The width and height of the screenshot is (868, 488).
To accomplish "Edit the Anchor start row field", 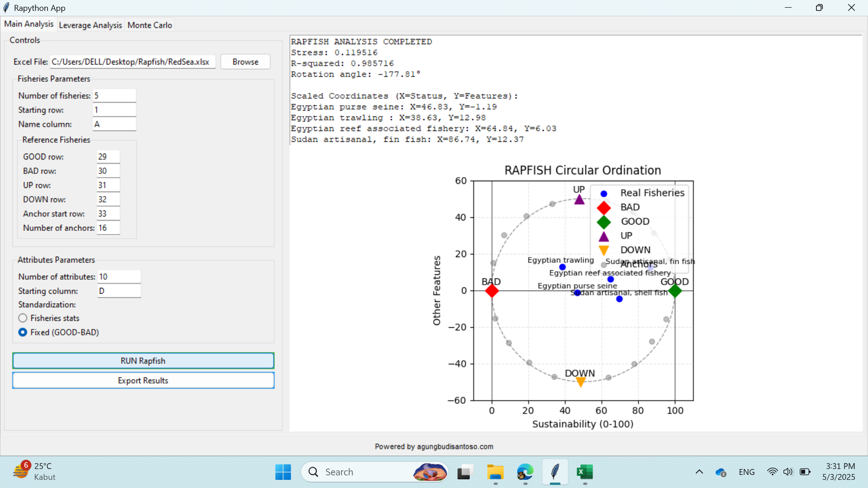I will (x=108, y=214).
